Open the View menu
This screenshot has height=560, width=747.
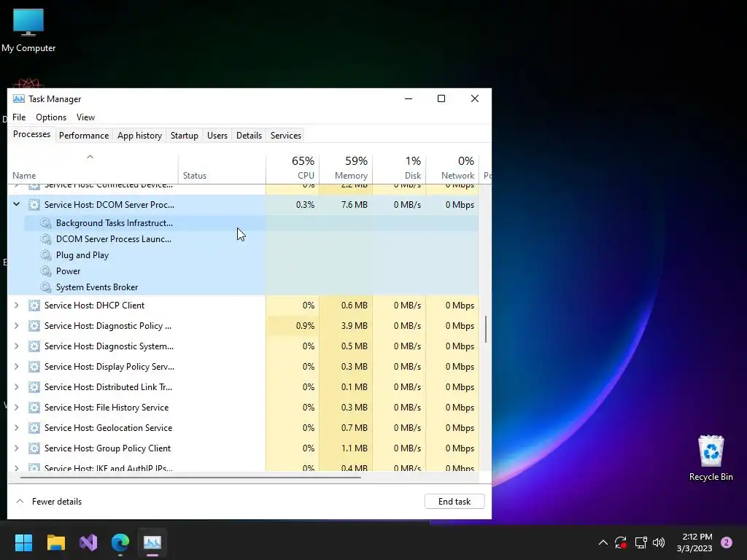click(x=86, y=117)
